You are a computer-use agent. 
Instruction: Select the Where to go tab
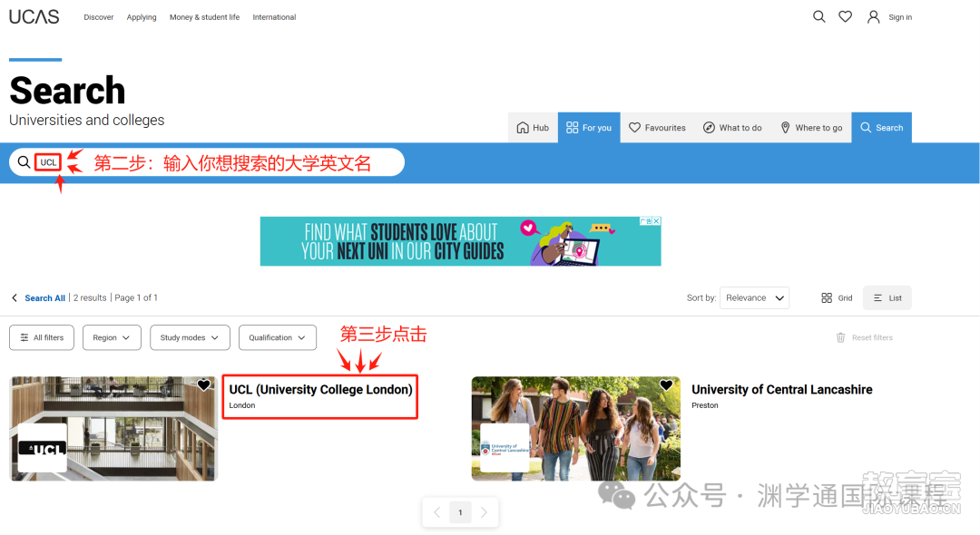pyautogui.click(x=811, y=127)
